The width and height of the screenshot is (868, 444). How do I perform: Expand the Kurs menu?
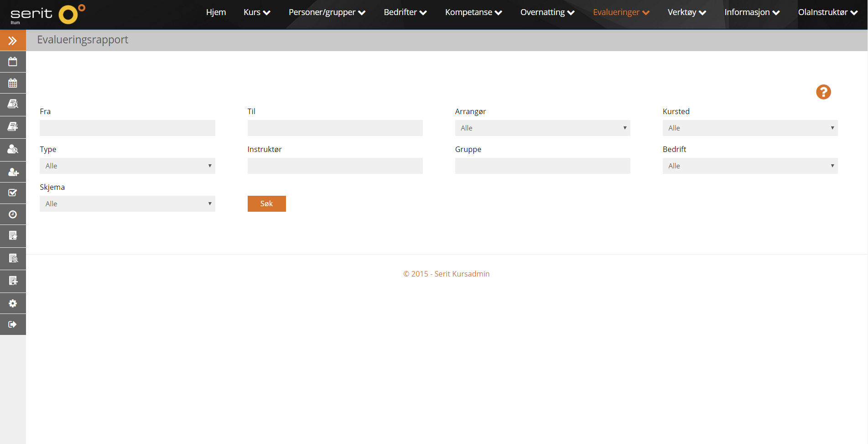coord(257,12)
